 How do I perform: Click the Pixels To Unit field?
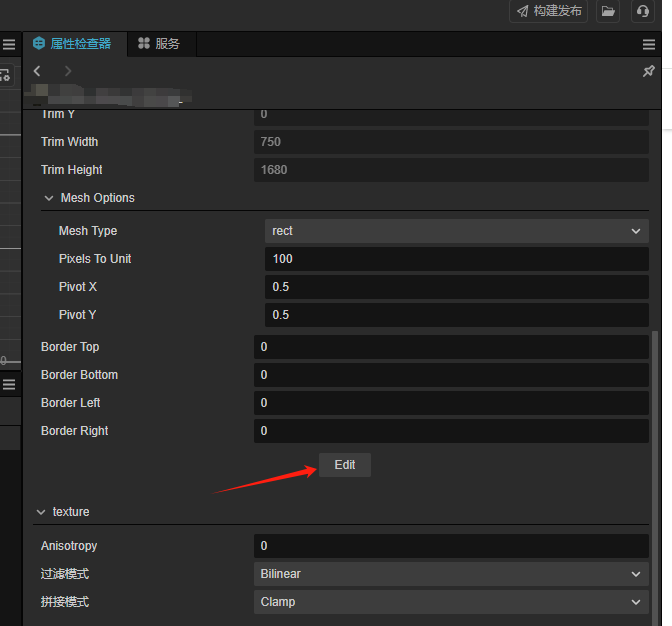456,259
